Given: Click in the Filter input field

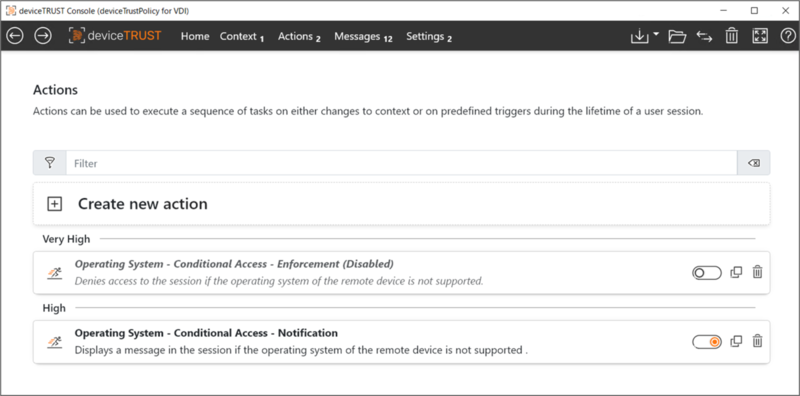Looking at the screenshot, I should pyautogui.click(x=402, y=163).
